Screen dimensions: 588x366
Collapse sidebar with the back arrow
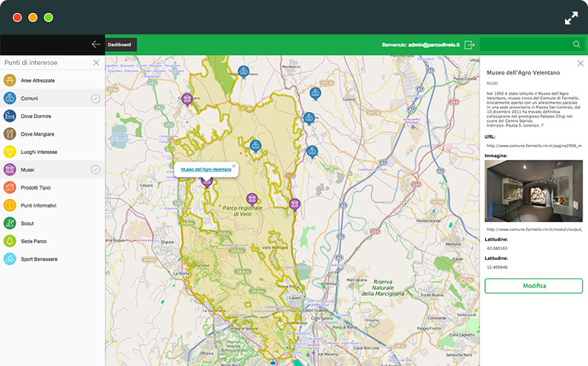(95, 45)
